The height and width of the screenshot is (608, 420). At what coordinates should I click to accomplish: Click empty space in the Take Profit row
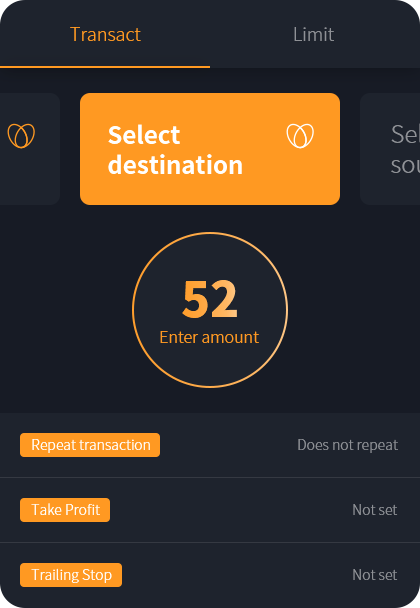pyautogui.click(x=229, y=510)
